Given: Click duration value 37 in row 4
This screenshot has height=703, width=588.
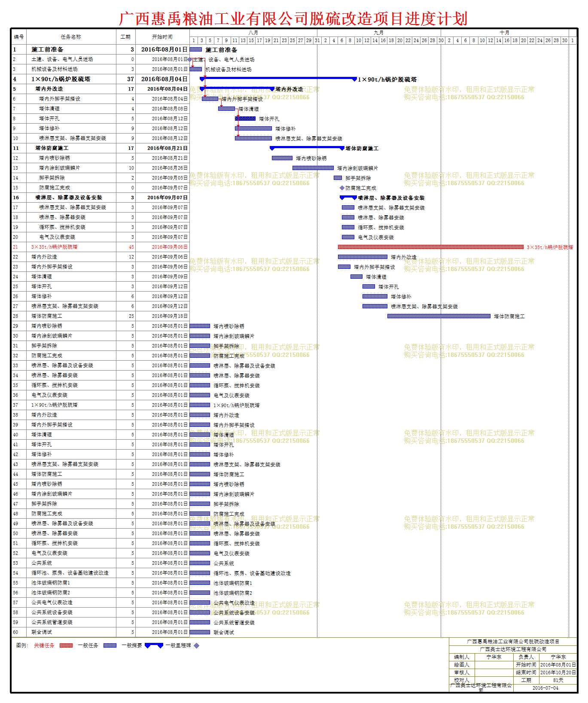Looking at the screenshot, I should pyautogui.click(x=131, y=79).
